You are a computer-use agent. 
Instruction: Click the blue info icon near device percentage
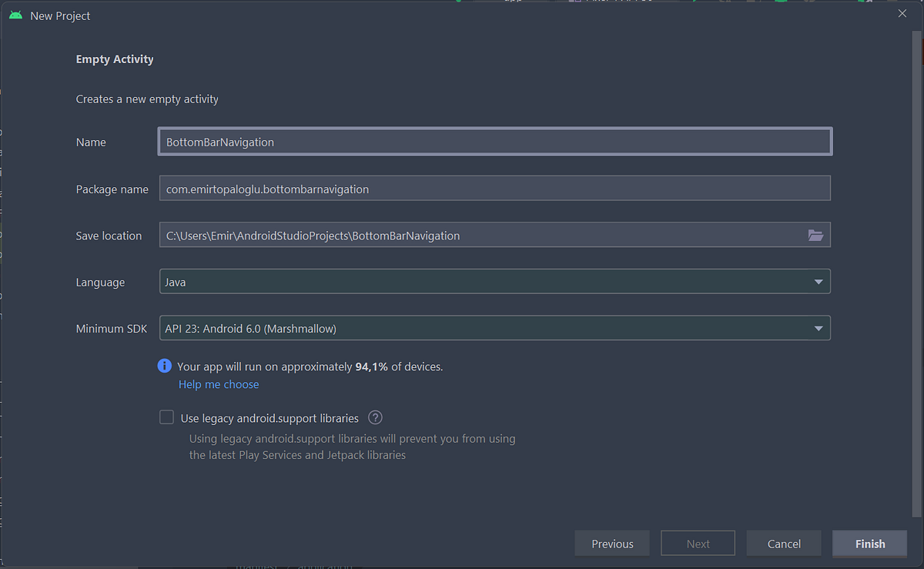point(164,366)
